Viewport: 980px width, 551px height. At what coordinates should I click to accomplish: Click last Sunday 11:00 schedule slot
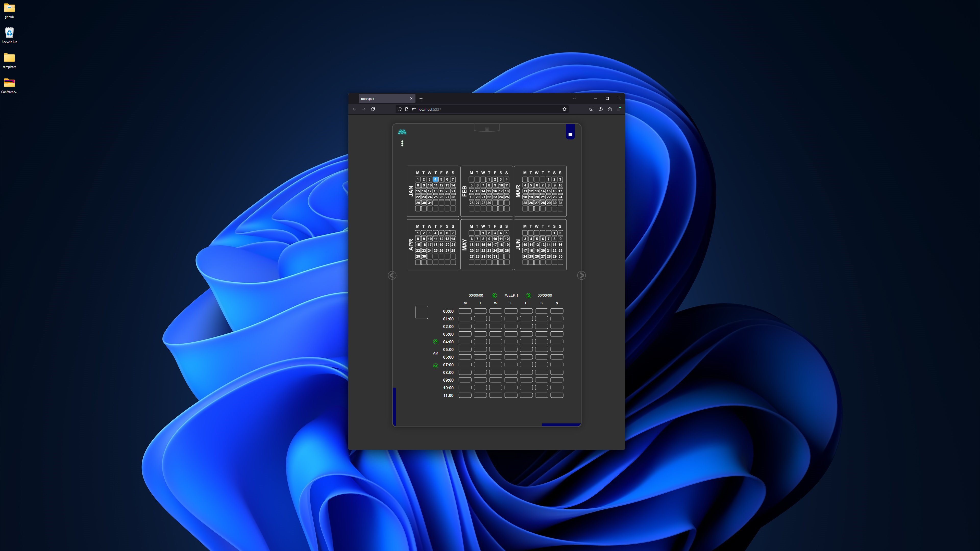tap(557, 395)
